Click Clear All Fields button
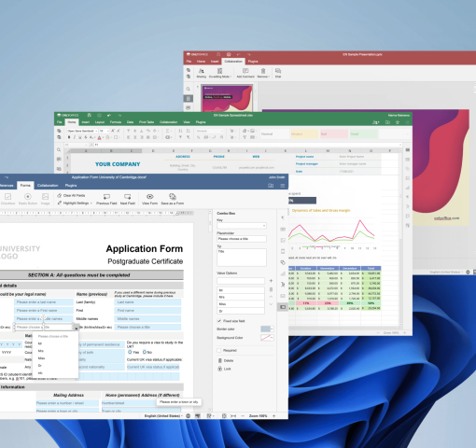 71,195
